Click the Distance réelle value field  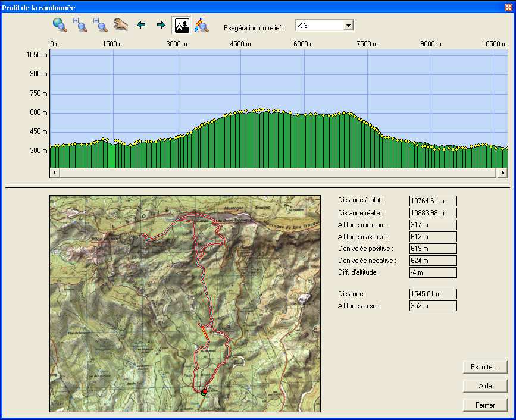(x=433, y=213)
